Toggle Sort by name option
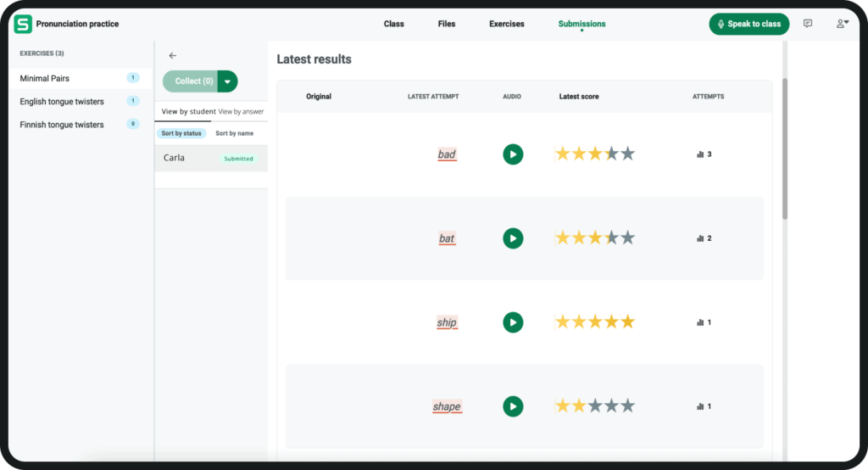The image size is (868, 470). pos(235,133)
